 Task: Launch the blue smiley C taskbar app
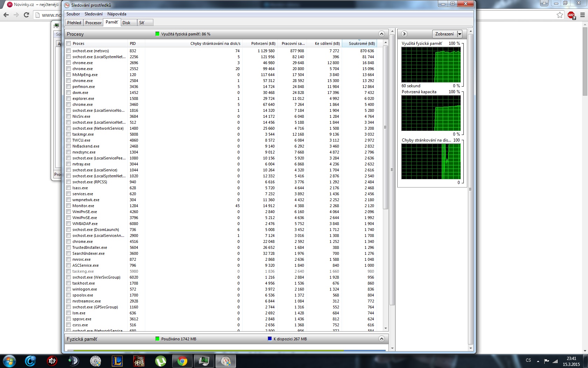[30, 361]
